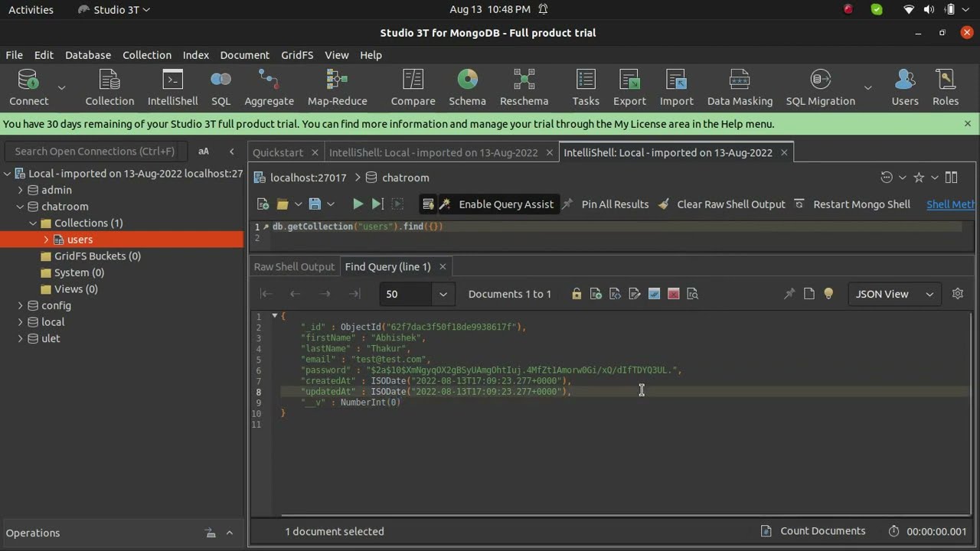Collapse the chatroom database node

(21, 207)
